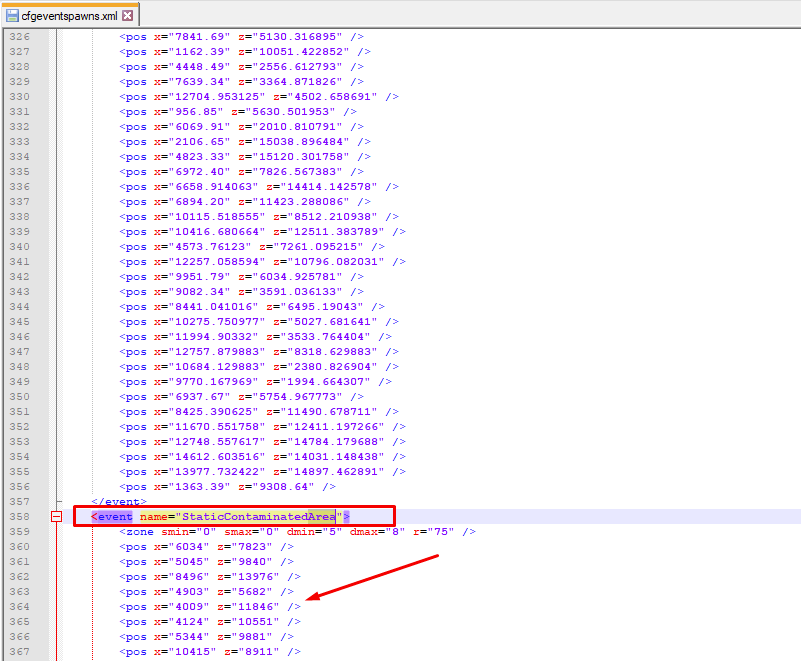The image size is (801, 661).
Task: Click the pos x="9082.34" entry
Action: pyautogui.click(x=242, y=292)
